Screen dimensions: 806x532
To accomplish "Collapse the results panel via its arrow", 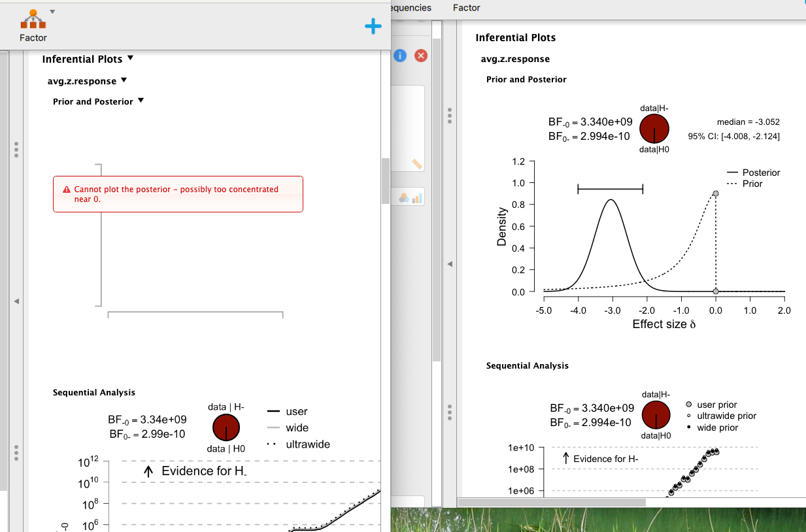I will point(449,264).
